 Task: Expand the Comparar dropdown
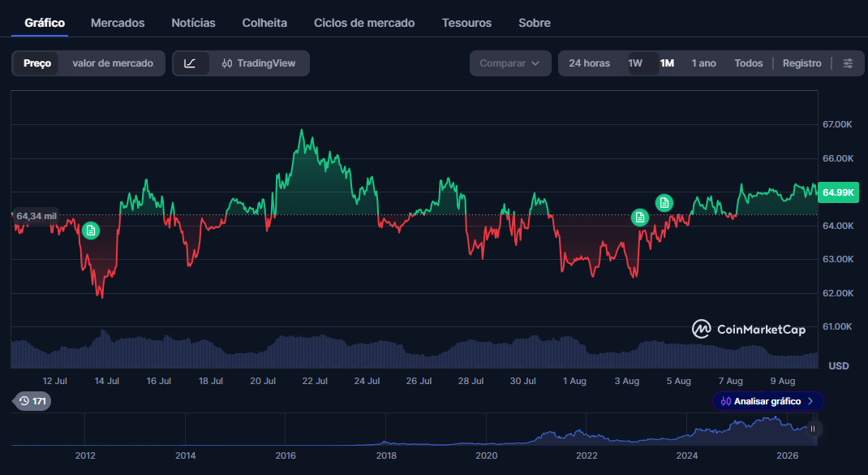pyautogui.click(x=509, y=63)
